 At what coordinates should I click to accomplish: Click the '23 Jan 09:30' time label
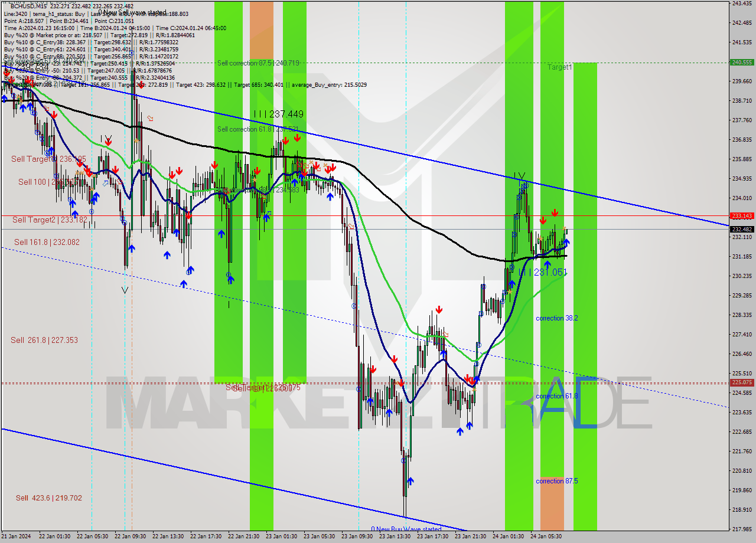[x=357, y=537]
